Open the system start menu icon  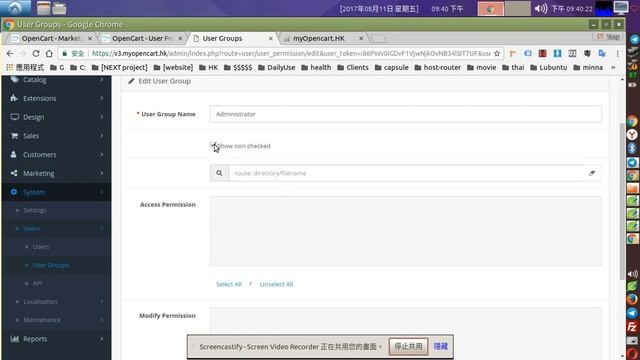(x=16, y=8)
